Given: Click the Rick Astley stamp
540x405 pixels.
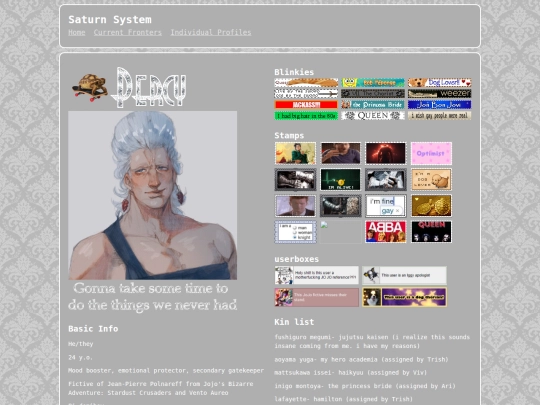Looking at the screenshot, I should click(x=295, y=206).
